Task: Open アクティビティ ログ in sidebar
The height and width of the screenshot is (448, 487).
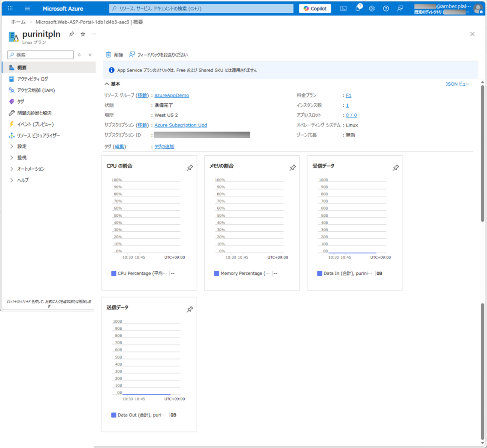Action: coord(32,79)
